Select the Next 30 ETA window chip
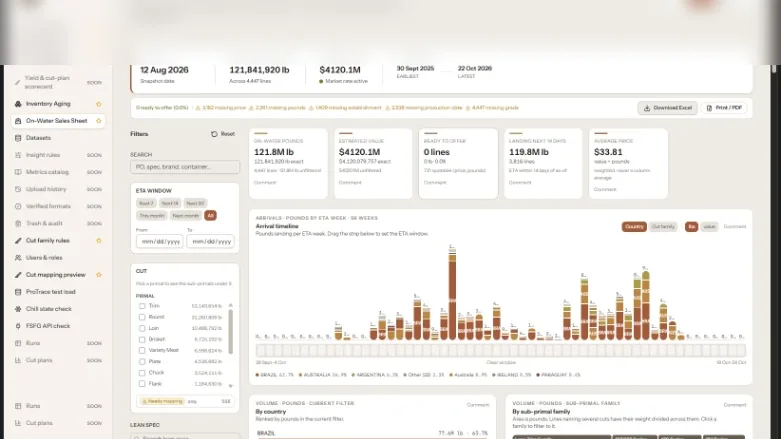 pyautogui.click(x=195, y=203)
